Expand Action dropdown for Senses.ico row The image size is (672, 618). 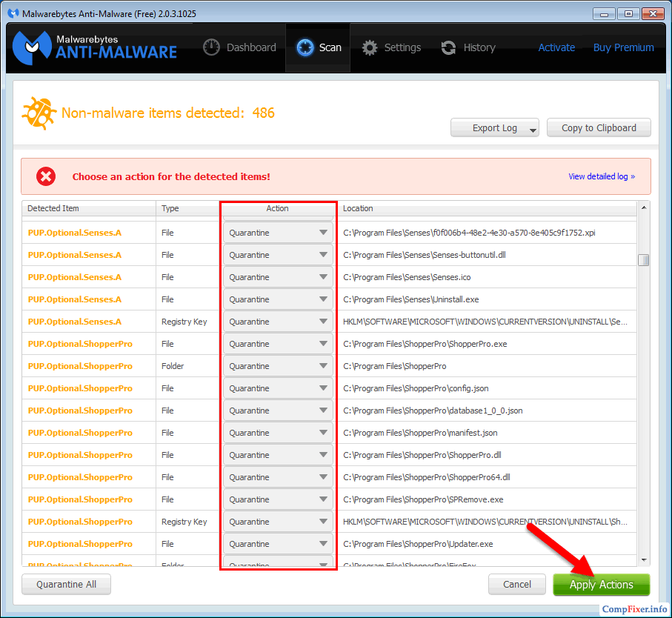click(x=279, y=277)
